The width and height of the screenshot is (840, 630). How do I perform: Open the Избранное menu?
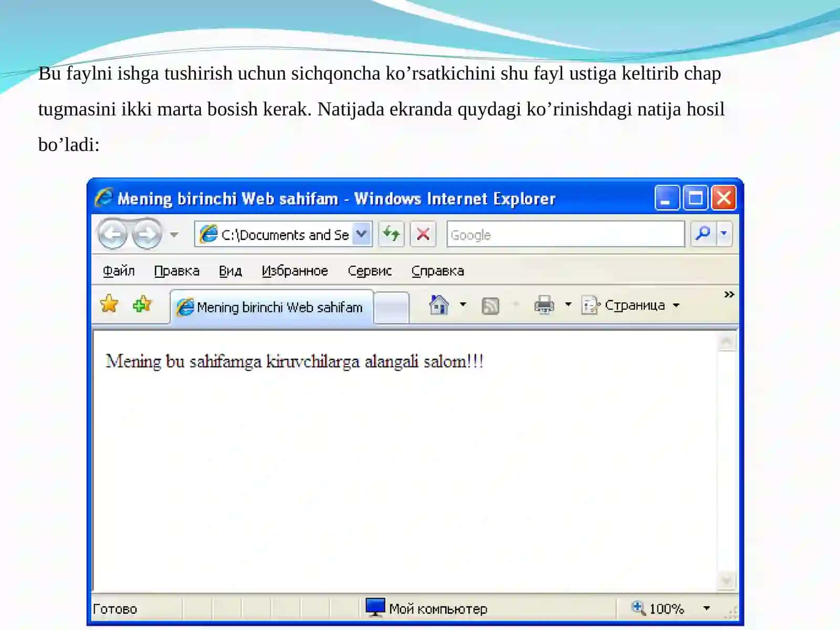(x=295, y=271)
